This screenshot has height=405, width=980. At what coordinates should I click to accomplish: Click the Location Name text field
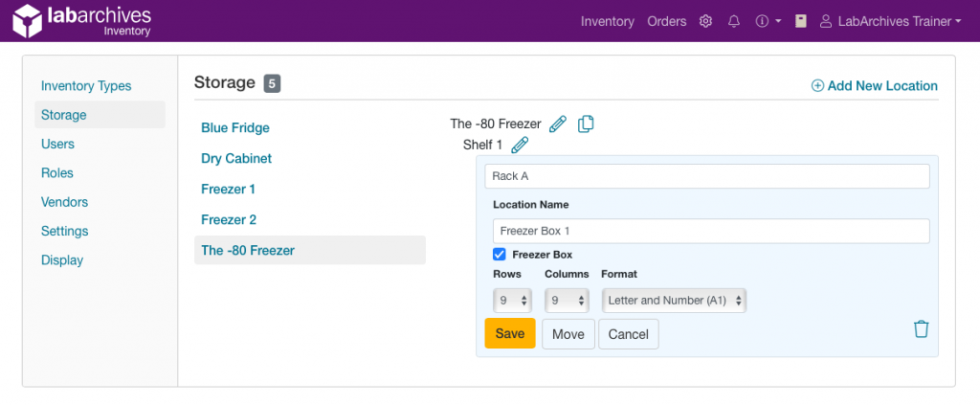pos(710,232)
